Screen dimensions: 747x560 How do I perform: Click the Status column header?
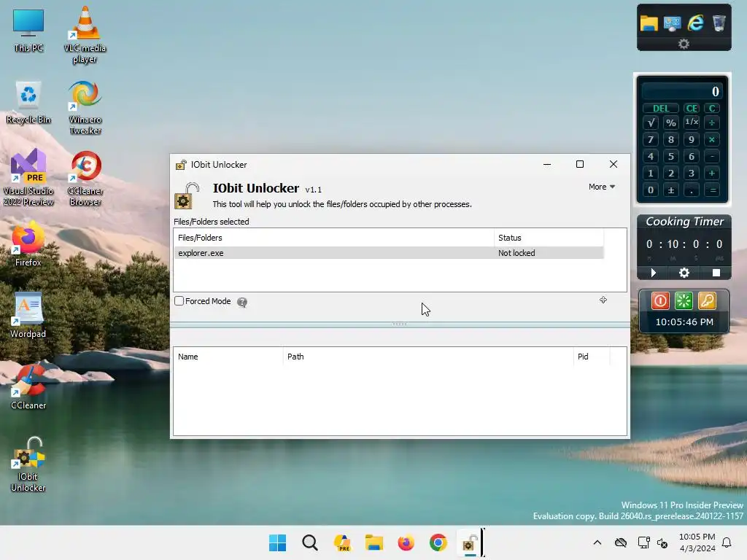pyautogui.click(x=549, y=238)
